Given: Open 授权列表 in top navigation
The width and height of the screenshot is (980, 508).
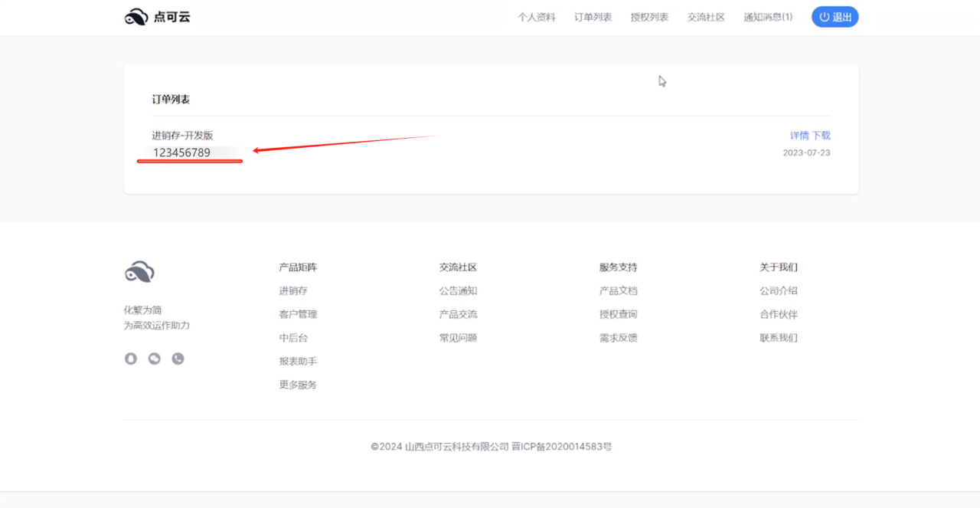Looking at the screenshot, I should [649, 17].
